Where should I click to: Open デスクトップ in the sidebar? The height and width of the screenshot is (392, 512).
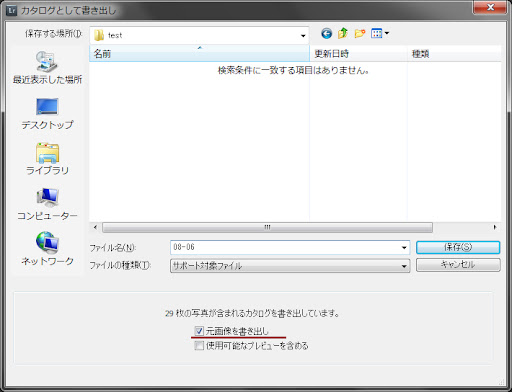coord(47,113)
